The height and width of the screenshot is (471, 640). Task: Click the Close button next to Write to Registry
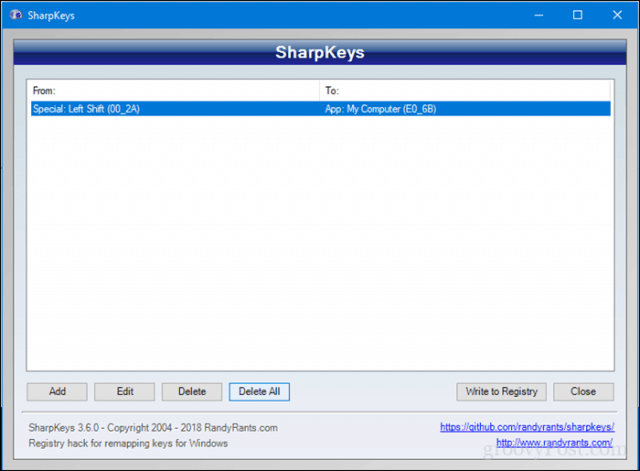[x=583, y=391]
